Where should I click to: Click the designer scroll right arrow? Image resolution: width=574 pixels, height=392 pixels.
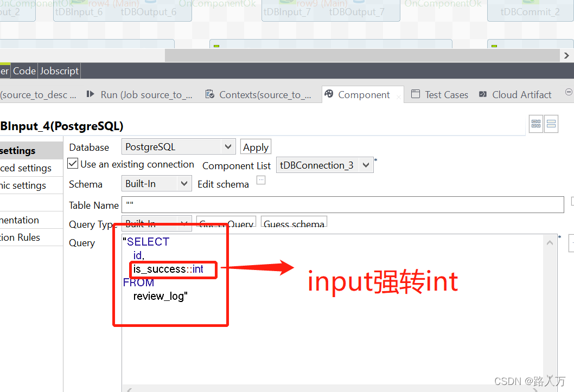567,56
